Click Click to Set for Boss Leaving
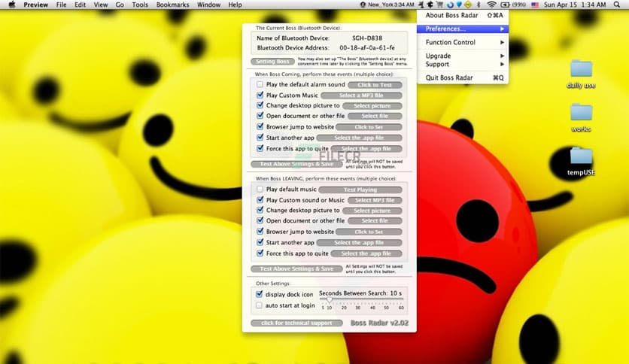Viewport: 629px width, 364px height. click(369, 232)
